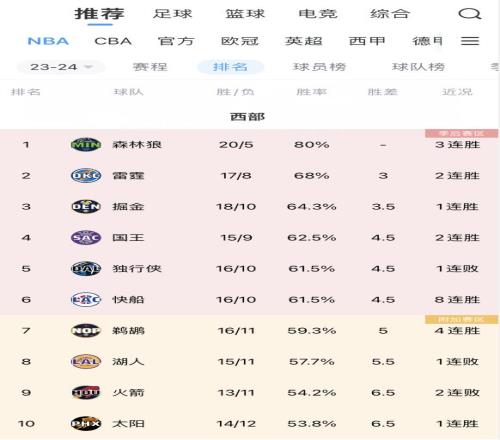Switch to the 综合 top tab
This screenshot has width=500, height=440.
coord(390,14)
